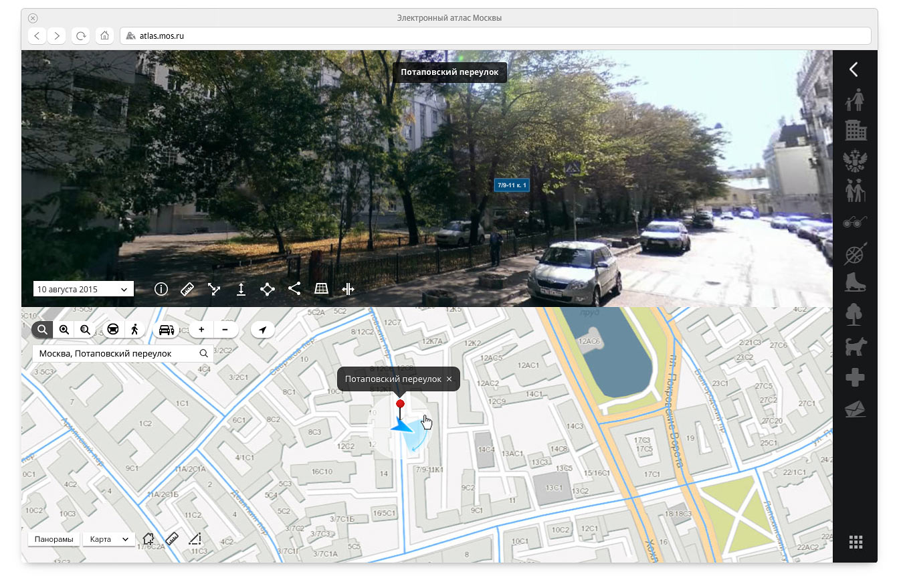Viewport: 899px width, 588px height.
Task: Activate the vertical height measurement tool
Action: (x=241, y=289)
